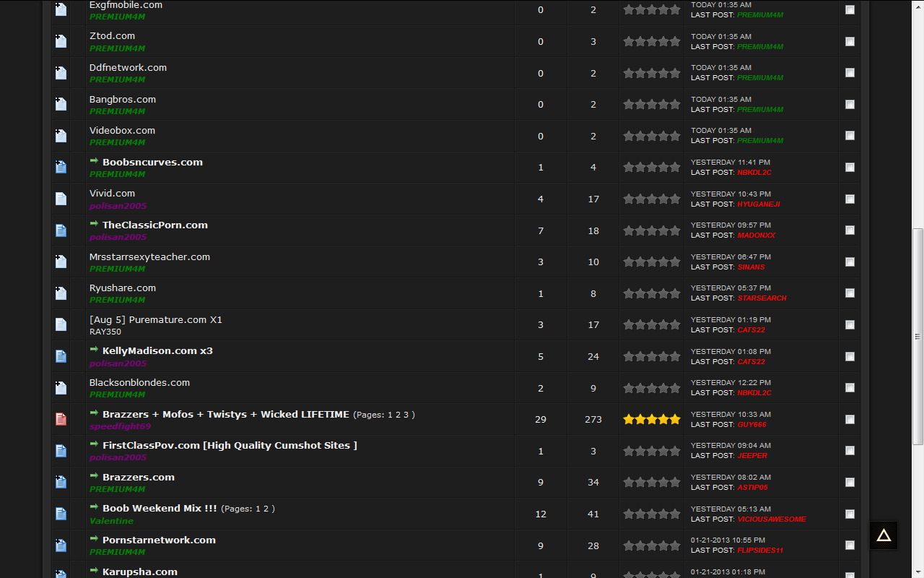Open the Bangbros.com thread
This screenshot has height=578, width=924.
coord(122,99)
